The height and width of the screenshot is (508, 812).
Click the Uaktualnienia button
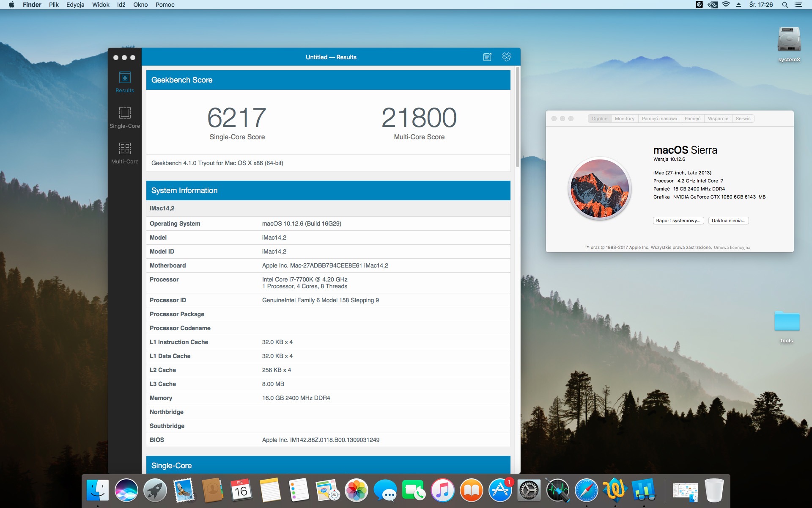(728, 221)
